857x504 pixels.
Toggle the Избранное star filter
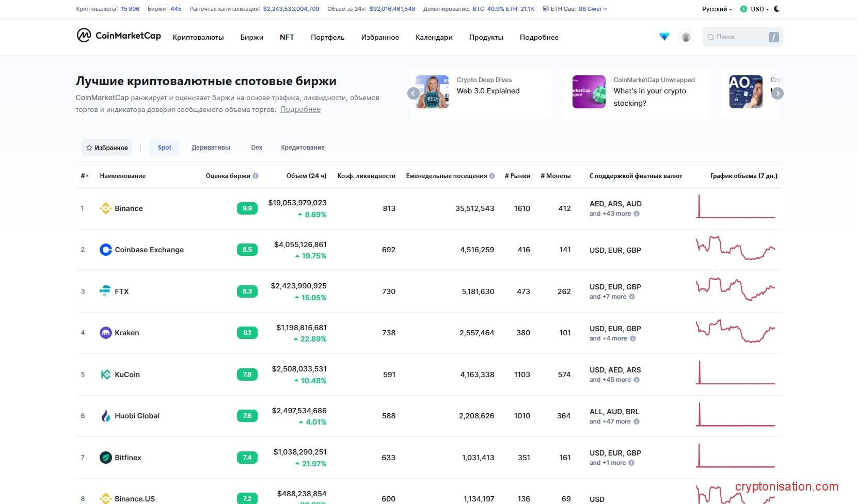pos(107,148)
